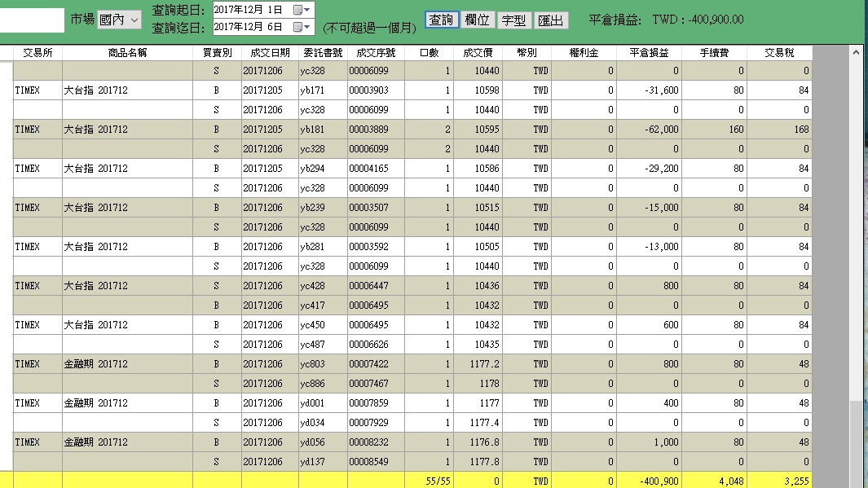Select the order number yd001 cell
Screen dimensions: 868x488
[323, 402]
